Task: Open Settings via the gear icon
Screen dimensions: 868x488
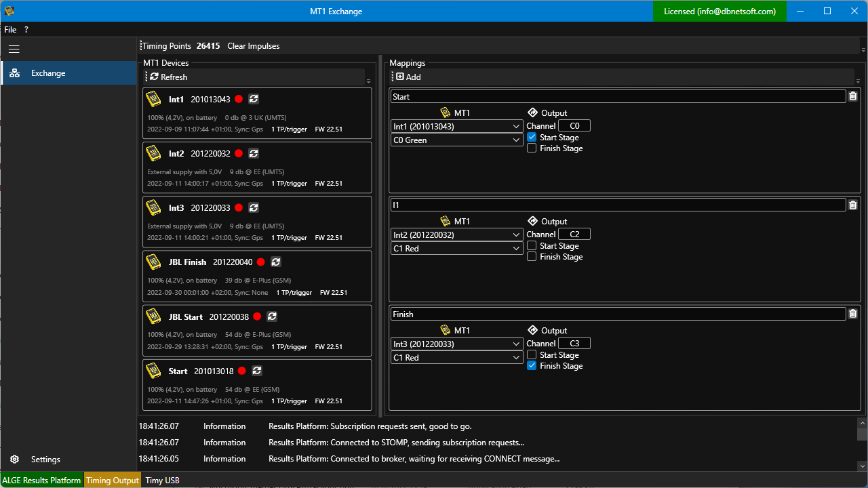Action: click(14, 460)
